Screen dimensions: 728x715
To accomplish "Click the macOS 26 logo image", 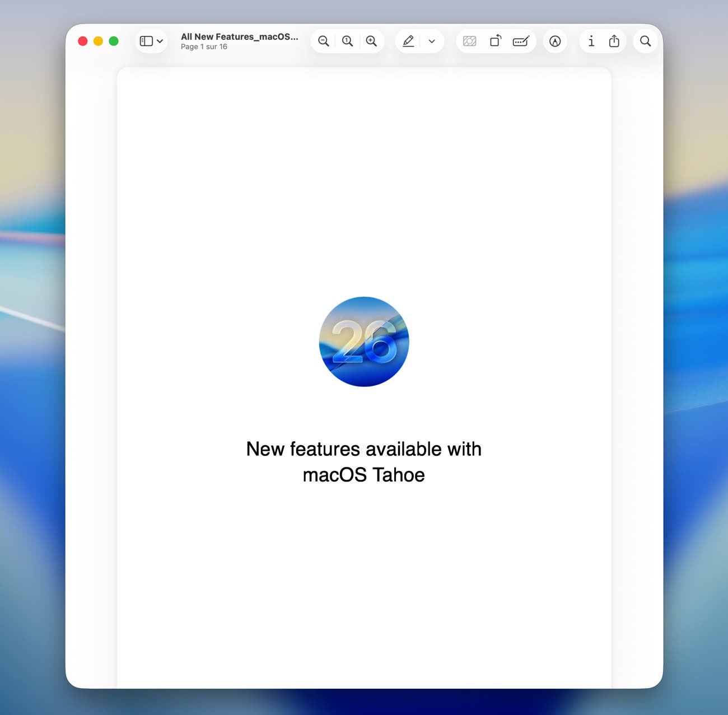I will click(x=364, y=342).
